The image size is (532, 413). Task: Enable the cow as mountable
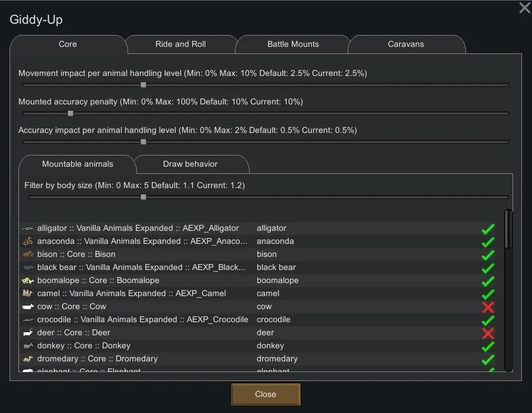pyautogui.click(x=488, y=307)
